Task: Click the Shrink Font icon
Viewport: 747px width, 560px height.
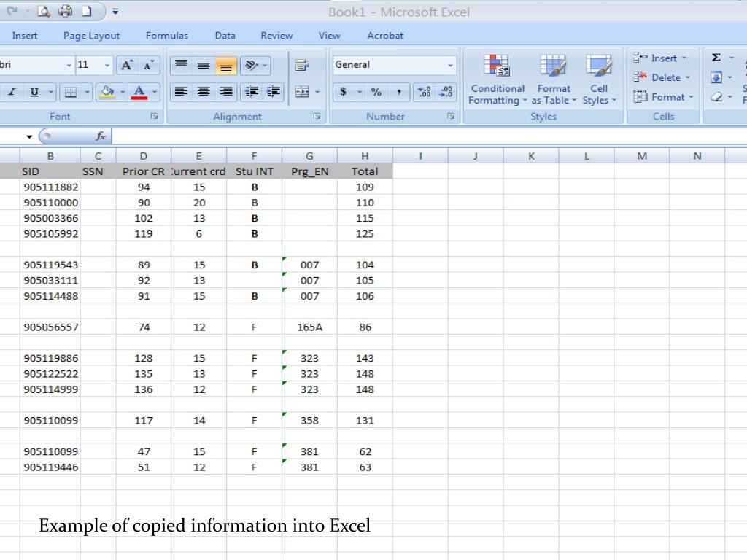Action: [149, 65]
